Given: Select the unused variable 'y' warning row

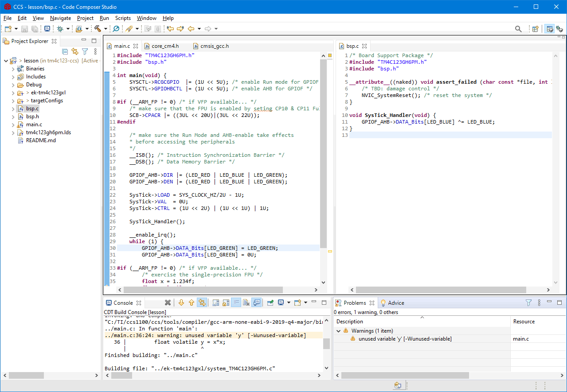Looking at the screenshot, I should pos(405,339).
